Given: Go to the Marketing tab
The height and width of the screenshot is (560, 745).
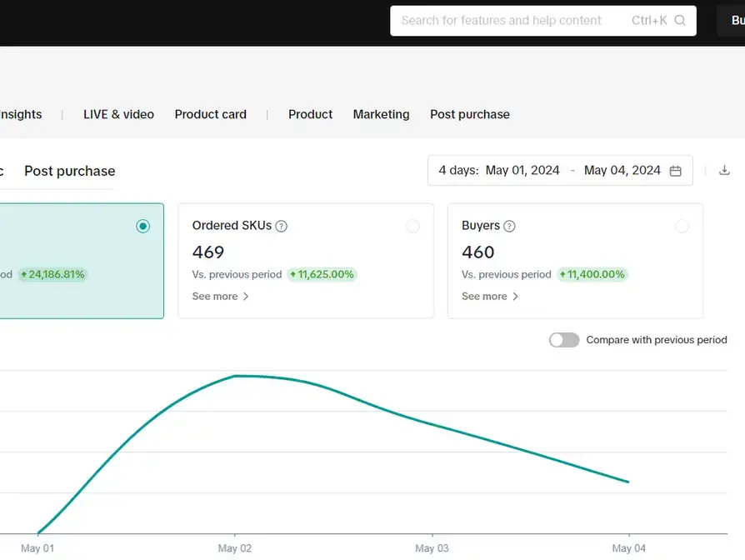Looking at the screenshot, I should pyautogui.click(x=381, y=114).
